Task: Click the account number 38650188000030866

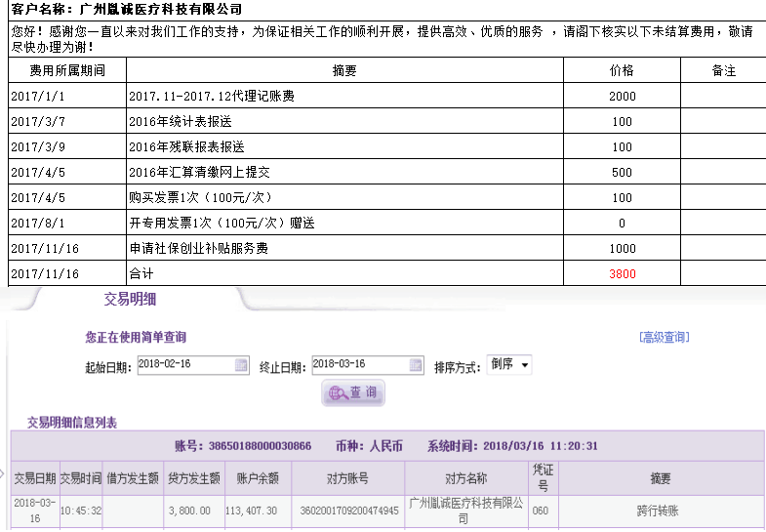Action: (260, 446)
